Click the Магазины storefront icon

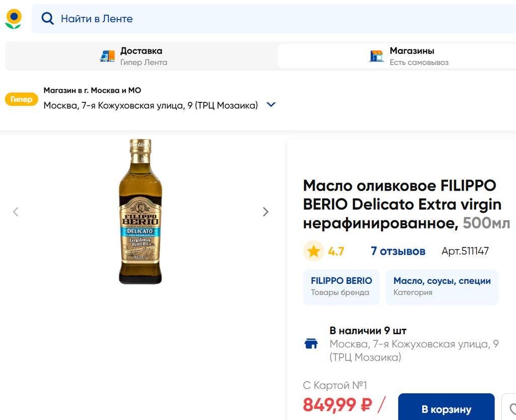click(376, 56)
